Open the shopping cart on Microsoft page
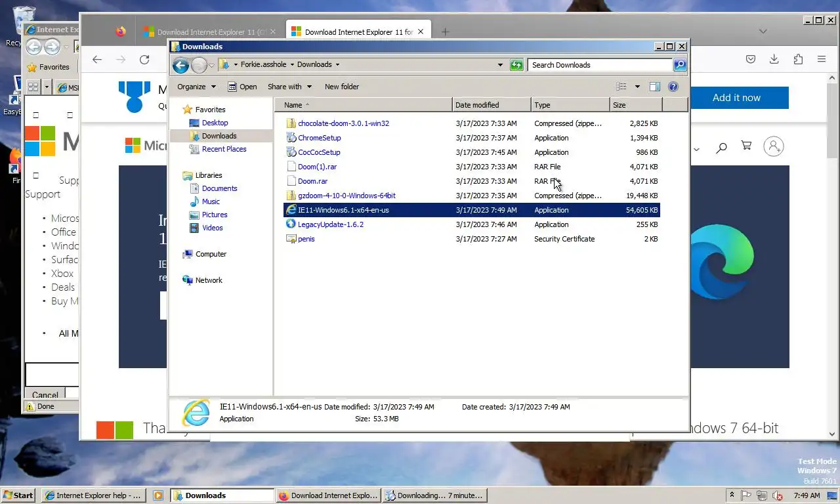This screenshot has height=504, width=840. click(x=746, y=146)
